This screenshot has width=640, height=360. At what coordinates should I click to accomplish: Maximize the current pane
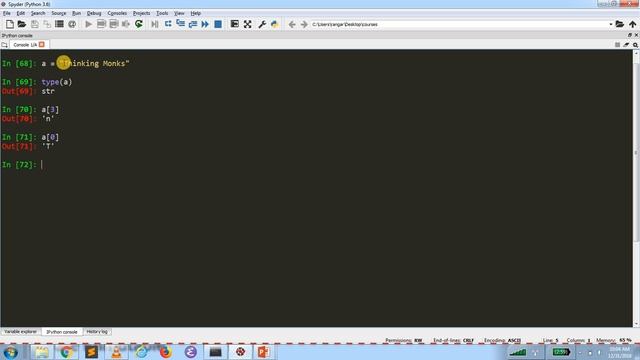pos(235,24)
